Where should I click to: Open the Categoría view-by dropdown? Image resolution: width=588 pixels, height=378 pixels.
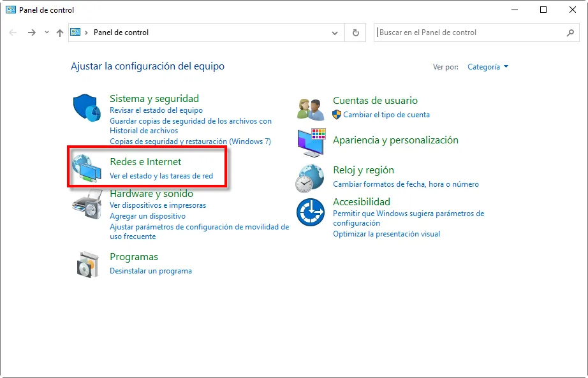487,67
